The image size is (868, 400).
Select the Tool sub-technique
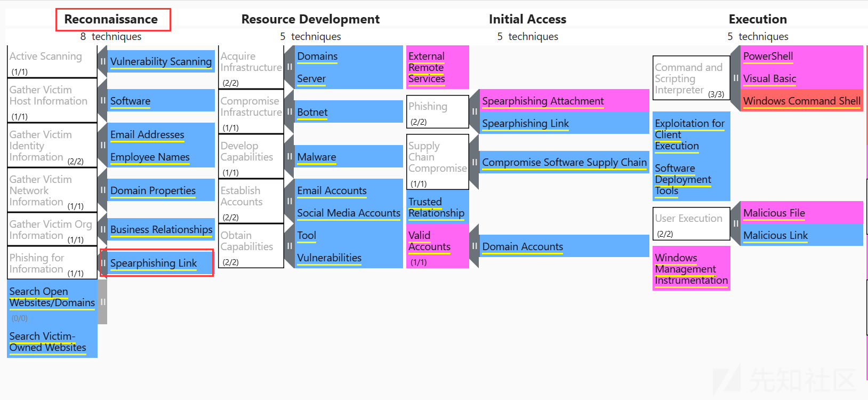[349, 235]
